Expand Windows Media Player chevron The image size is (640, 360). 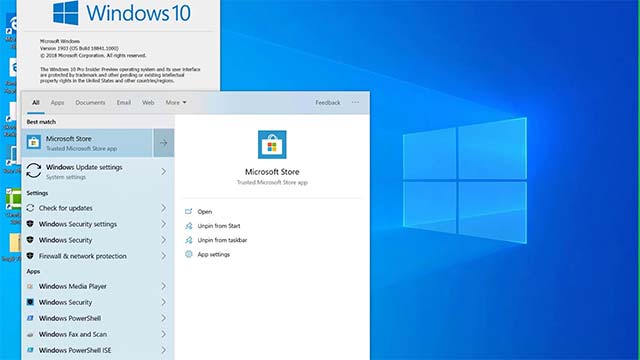(x=164, y=287)
